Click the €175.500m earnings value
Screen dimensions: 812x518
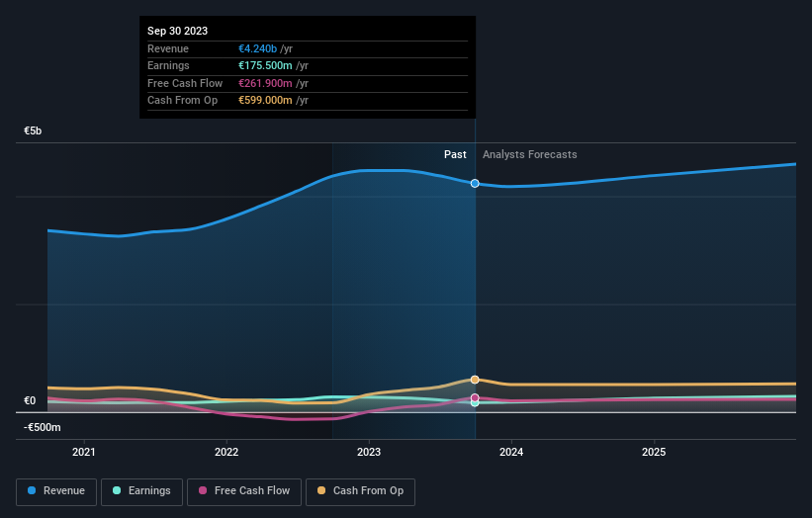[265, 65]
